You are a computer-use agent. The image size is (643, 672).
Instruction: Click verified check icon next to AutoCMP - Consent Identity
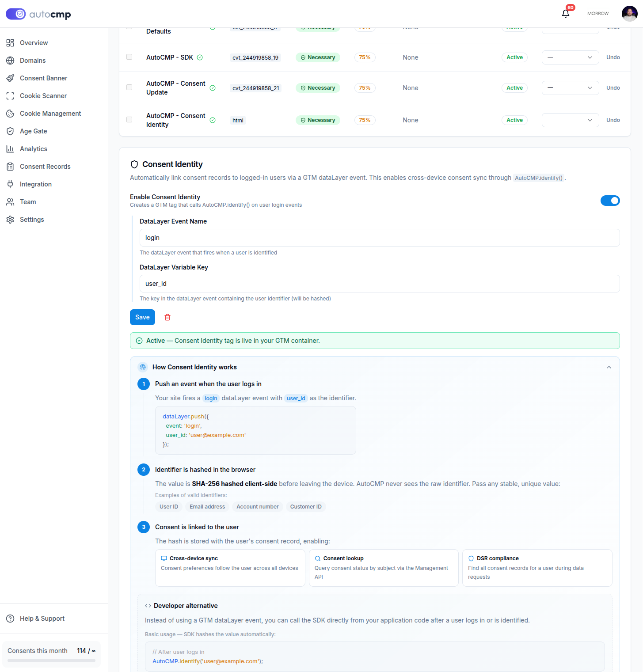[213, 120]
